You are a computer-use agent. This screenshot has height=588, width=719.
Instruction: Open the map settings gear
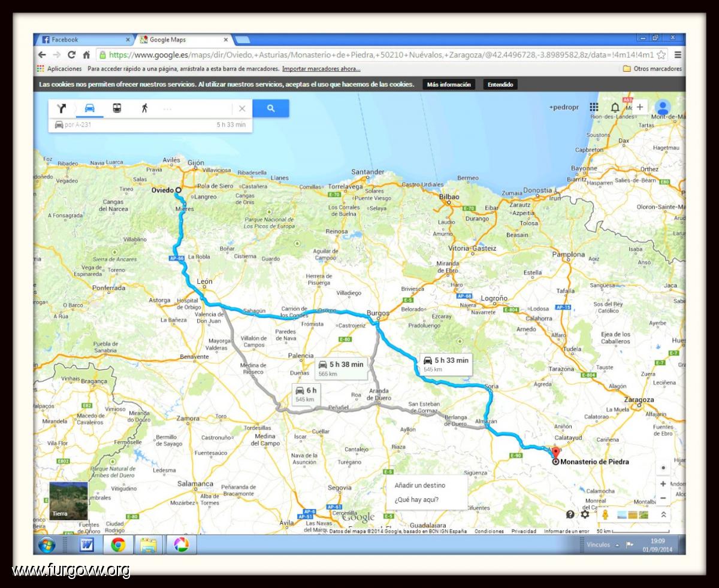[585, 514]
